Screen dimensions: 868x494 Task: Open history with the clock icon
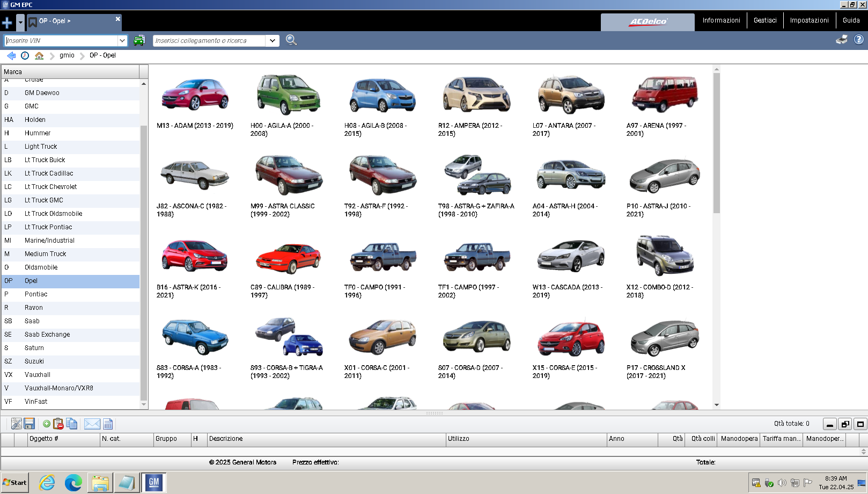[x=25, y=55]
